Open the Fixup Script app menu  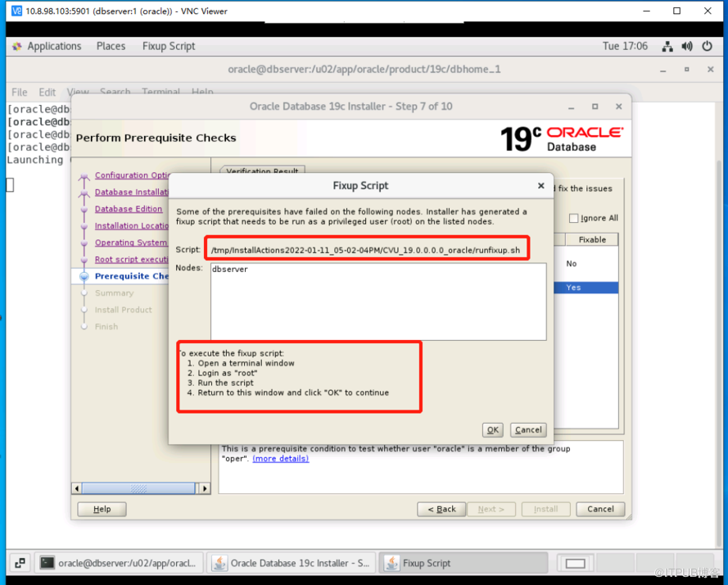point(169,46)
